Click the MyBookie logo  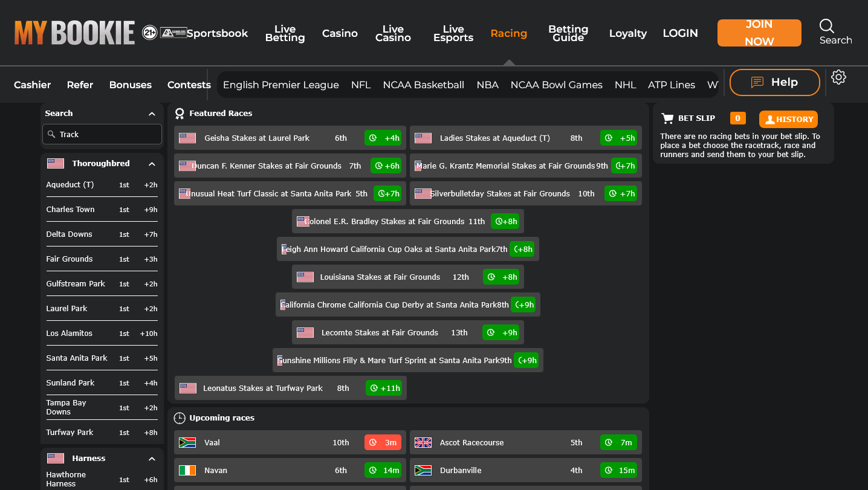[74, 33]
